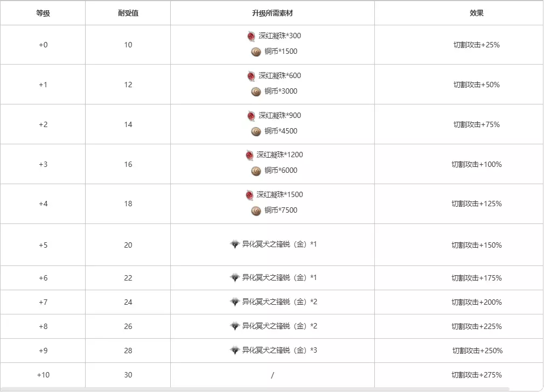Click the 等级 column header
Viewport: 544px width, 392px height.
point(43,13)
